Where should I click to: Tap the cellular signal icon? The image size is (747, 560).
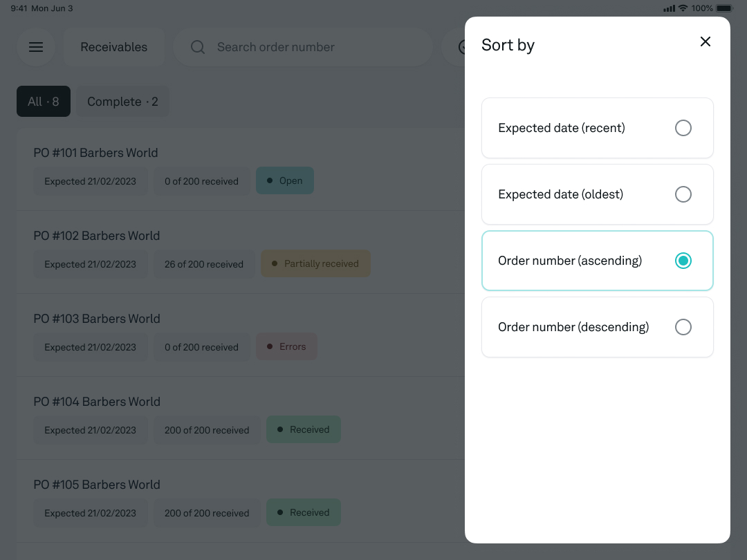(x=669, y=8)
